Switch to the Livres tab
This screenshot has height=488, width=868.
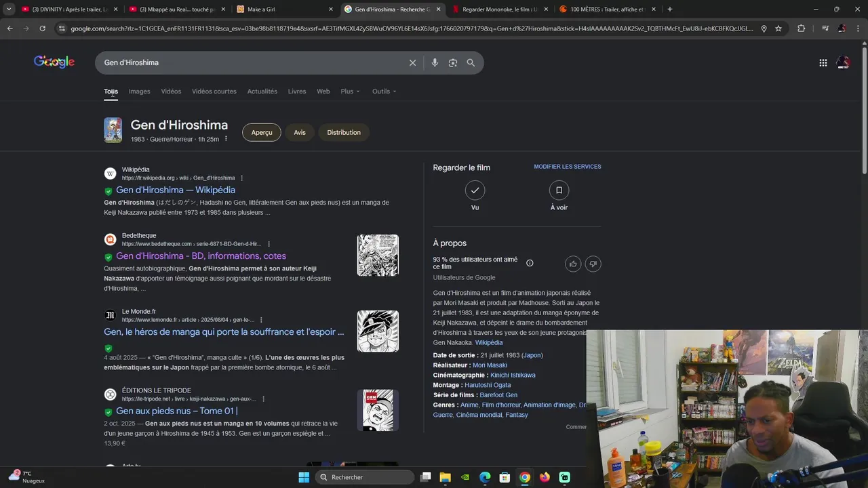point(297,91)
